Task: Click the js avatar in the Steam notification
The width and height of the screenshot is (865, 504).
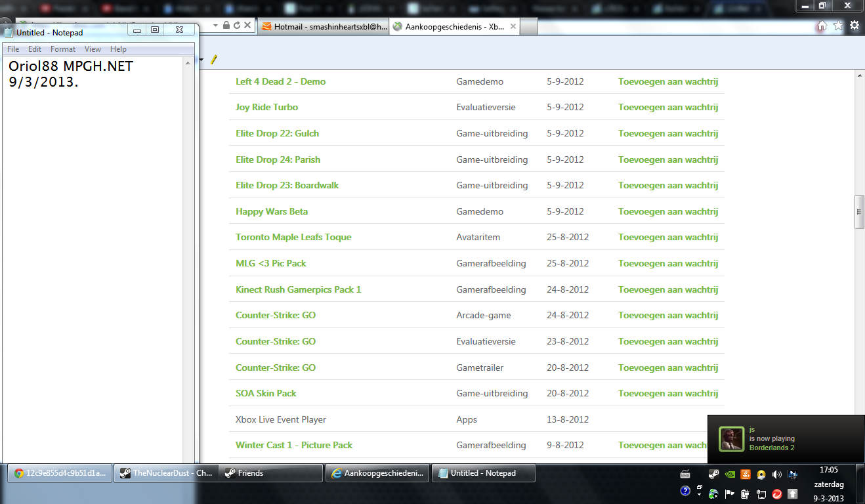Action: coord(732,438)
